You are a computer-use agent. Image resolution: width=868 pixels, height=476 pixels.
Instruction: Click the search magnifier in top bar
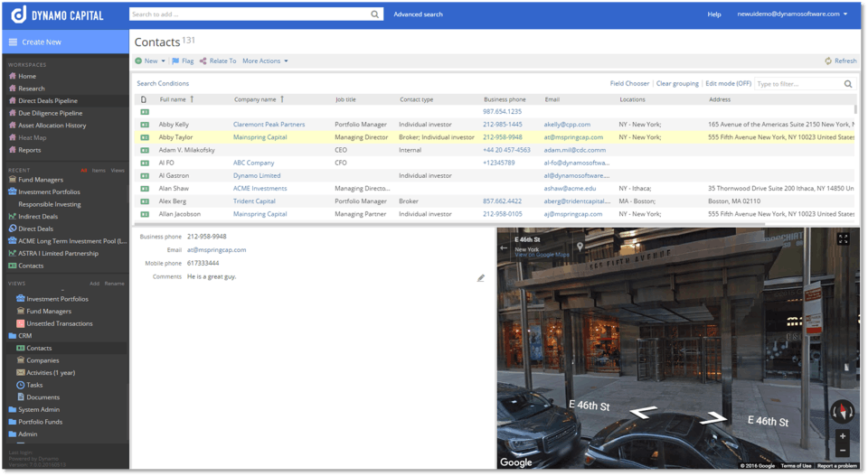[x=375, y=14]
